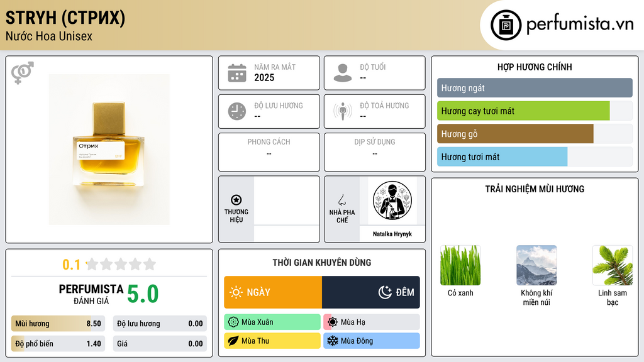
Task: Click the sun icon in the Ngày bar
Action: pos(236,292)
